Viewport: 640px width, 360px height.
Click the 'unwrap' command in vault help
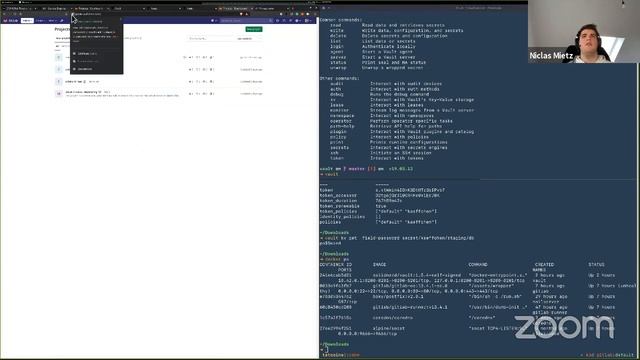coord(338,68)
